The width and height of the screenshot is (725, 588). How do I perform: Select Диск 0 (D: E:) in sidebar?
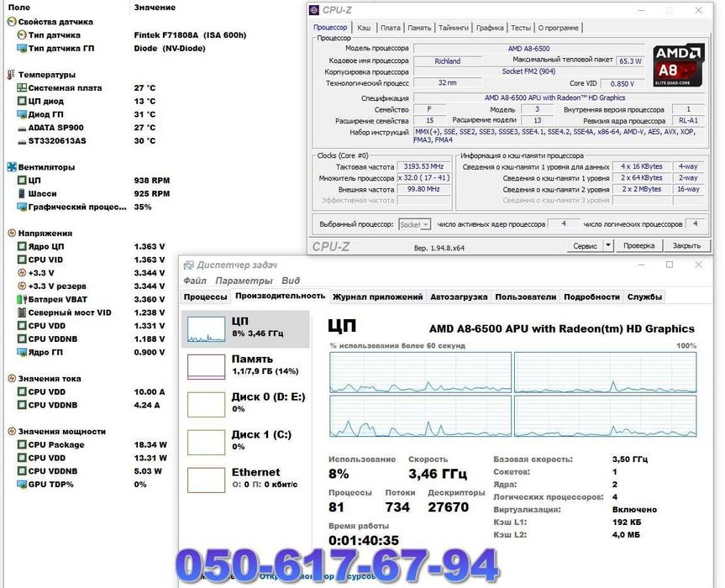pos(246,404)
